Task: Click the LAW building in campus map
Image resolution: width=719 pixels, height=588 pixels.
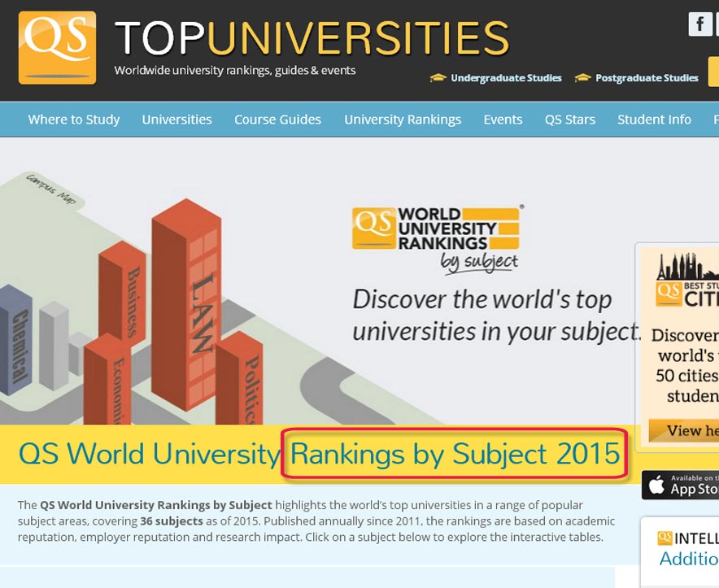Action: (186, 304)
